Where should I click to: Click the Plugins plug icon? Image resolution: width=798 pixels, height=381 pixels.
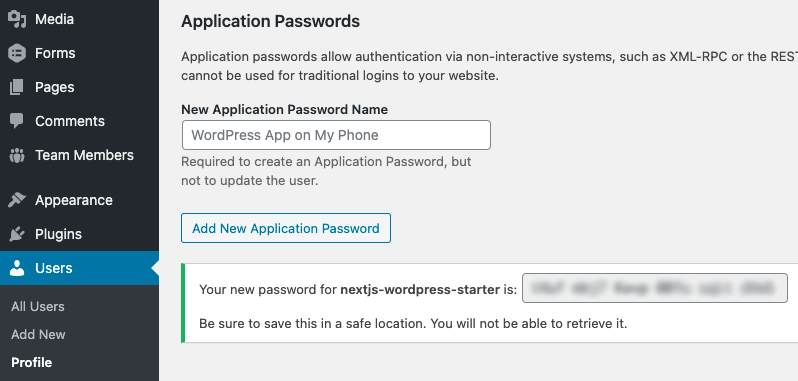tap(17, 234)
